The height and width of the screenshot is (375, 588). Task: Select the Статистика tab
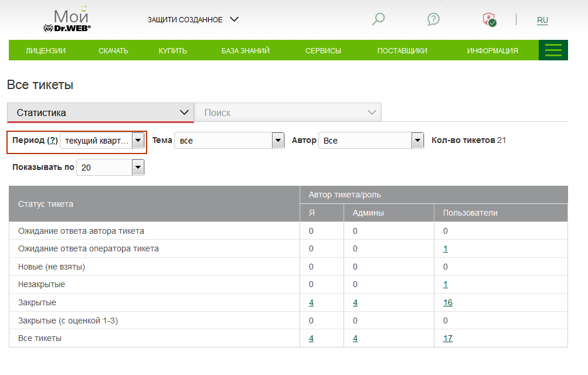click(100, 112)
